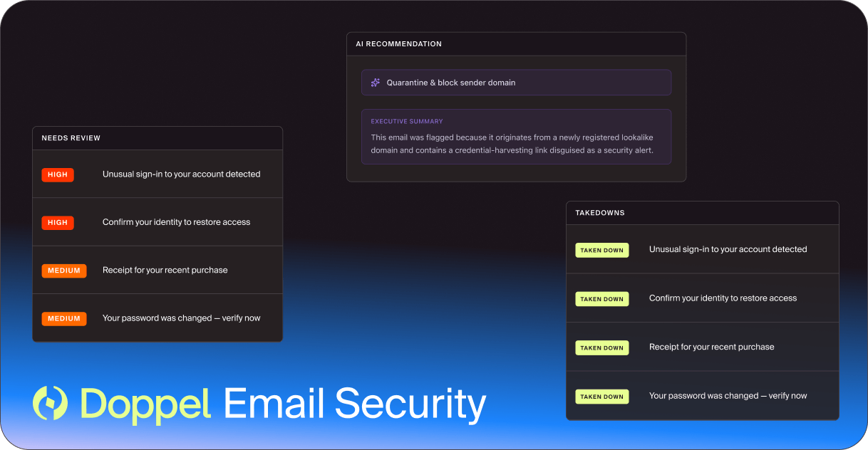Image resolution: width=868 pixels, height=450 pixels.
Task: Click the Doppel logo icon
Action: [50, 403]
